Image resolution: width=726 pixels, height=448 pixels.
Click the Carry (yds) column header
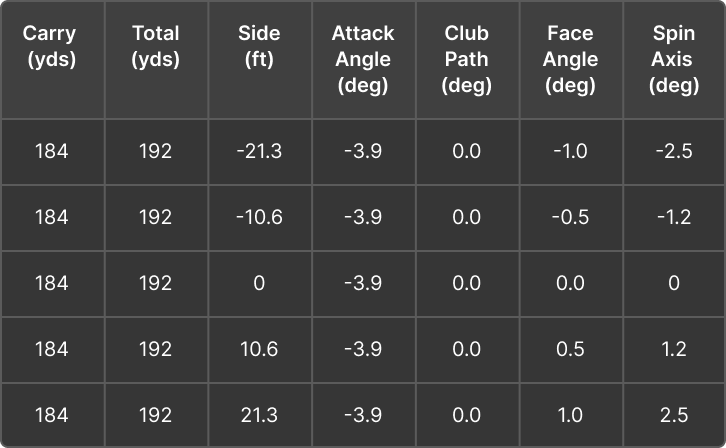coord(52,47)
